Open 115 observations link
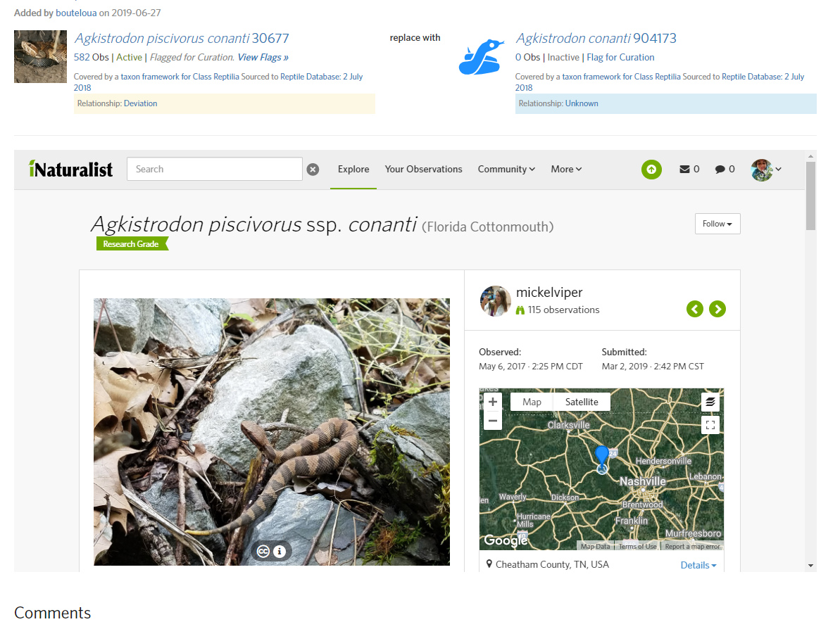The width and height of the screenshot is (840, 629). (563, 310)
